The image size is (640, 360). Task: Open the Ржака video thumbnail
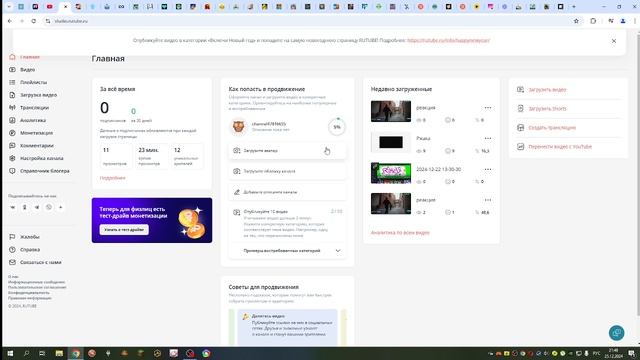tap(391, 142)
